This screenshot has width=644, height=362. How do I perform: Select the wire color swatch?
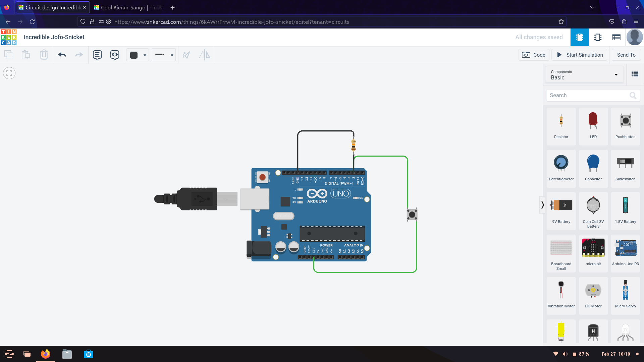coord(134,55)
